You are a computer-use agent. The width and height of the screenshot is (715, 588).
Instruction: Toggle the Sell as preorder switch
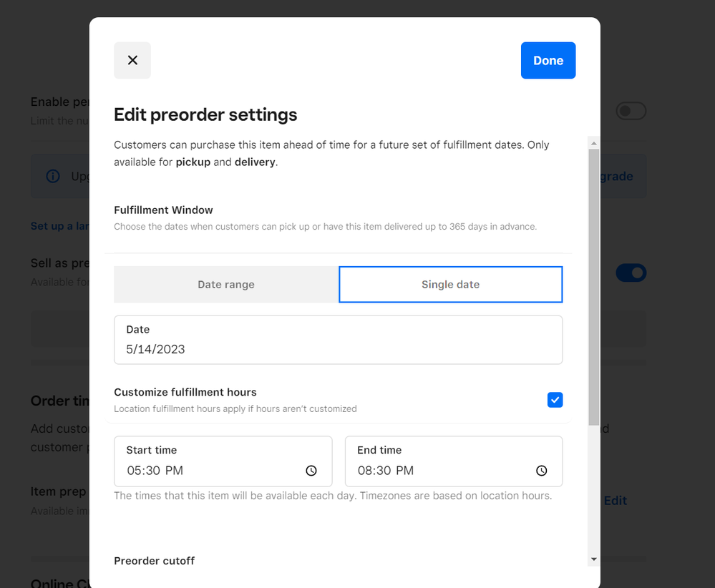631,273
